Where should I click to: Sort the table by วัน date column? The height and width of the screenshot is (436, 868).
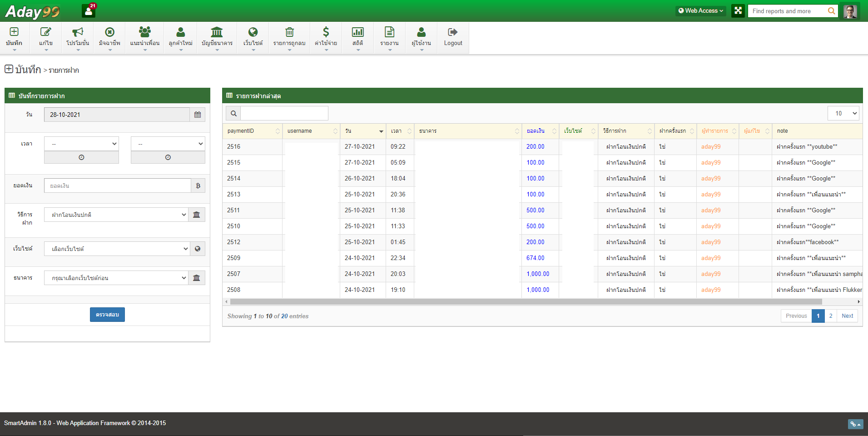click(363, 131)
